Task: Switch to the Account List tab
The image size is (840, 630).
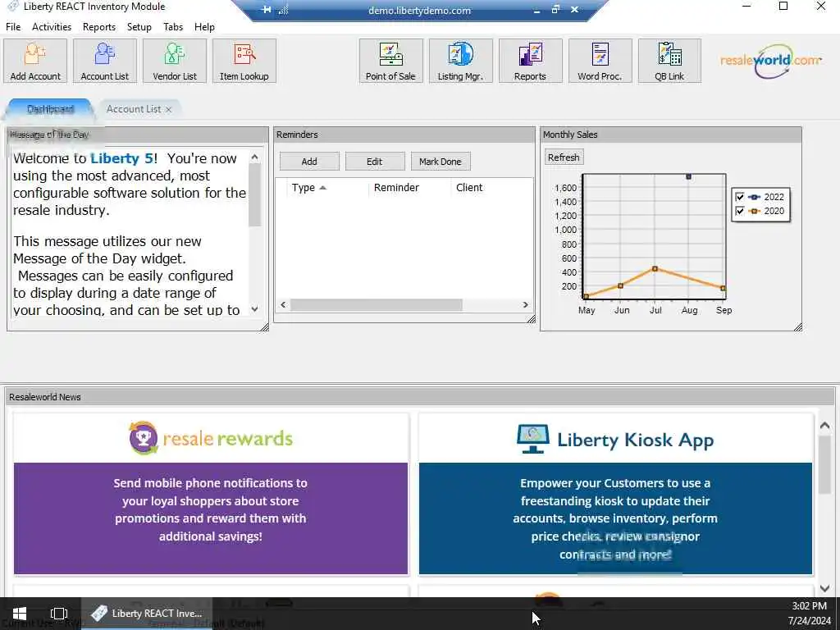Action: (x=134, y=109)
